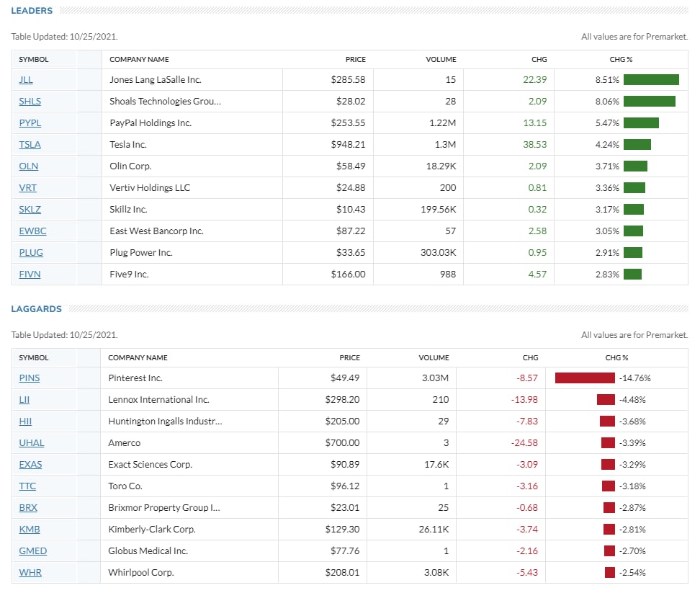Click Laggards table VOLUME header
Viewport: 700px width, 593px height.
tap(434, 357)
